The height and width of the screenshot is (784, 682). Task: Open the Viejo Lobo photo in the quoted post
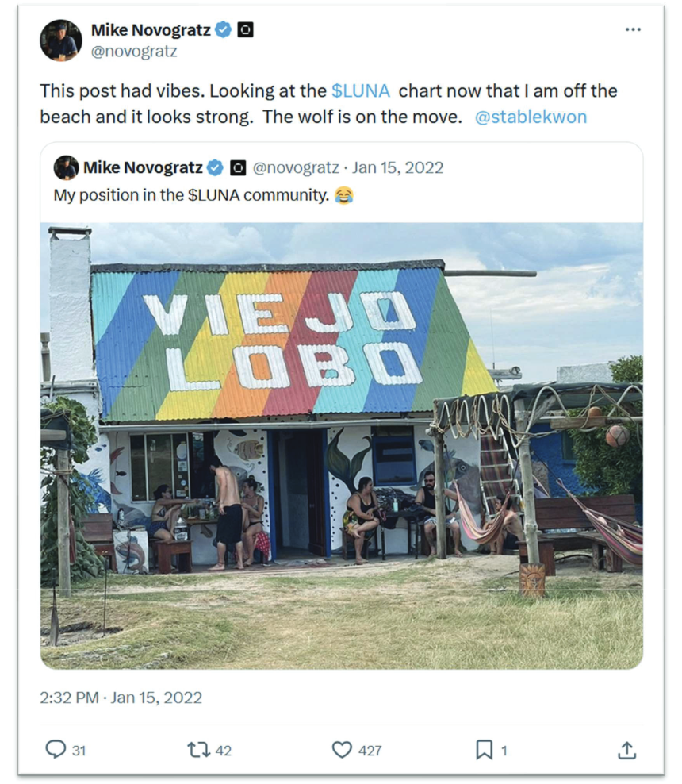click(x=342, y=445)
